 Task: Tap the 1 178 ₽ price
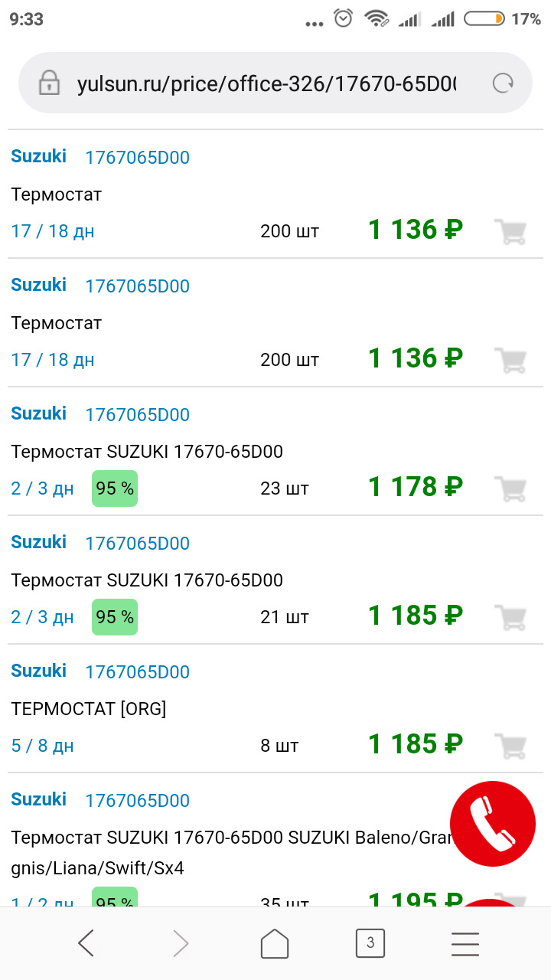coord(416,487)
